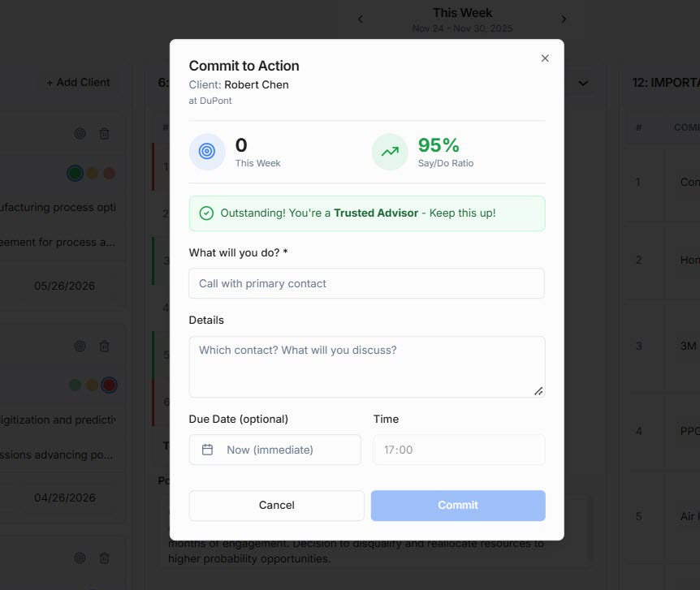Screen dimensions: 700x590
Task: Select the This Week header
Action: click(461, 13)
